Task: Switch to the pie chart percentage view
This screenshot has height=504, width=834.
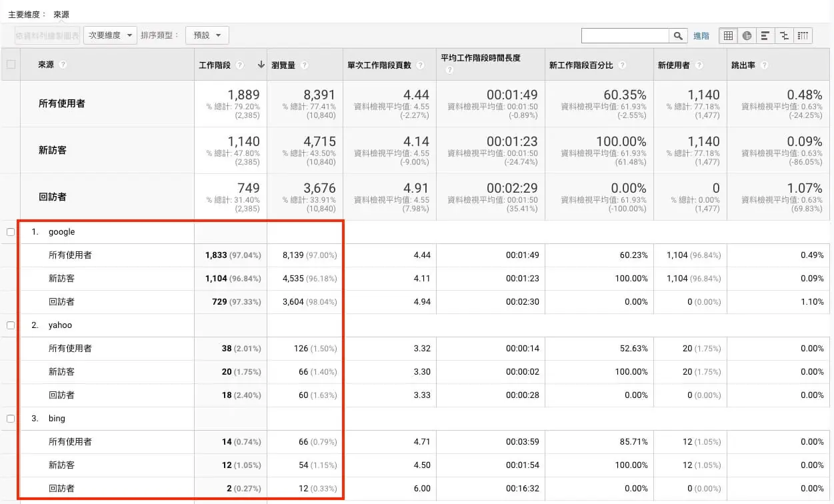Action: pyautogui.click(x=747, y=36)
